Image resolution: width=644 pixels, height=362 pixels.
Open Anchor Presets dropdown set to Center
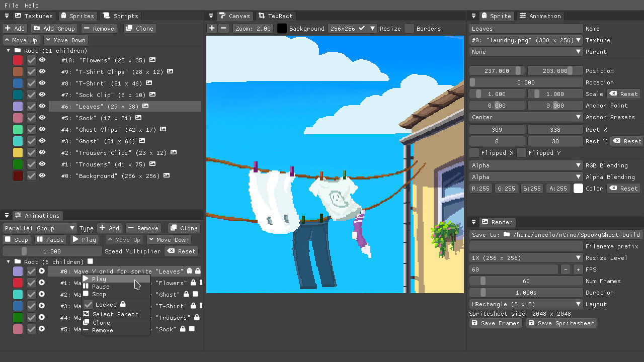[526, 117]
